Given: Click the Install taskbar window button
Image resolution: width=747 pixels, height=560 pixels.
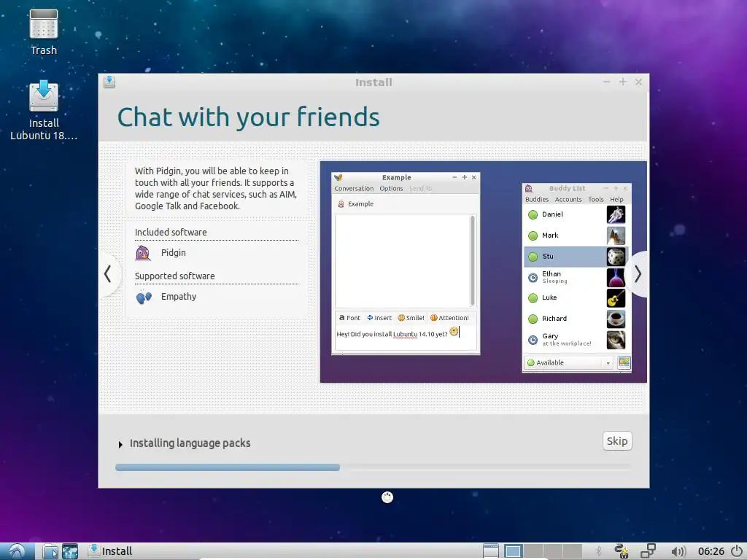Looking at the screenshot, I should coord(111,551).
